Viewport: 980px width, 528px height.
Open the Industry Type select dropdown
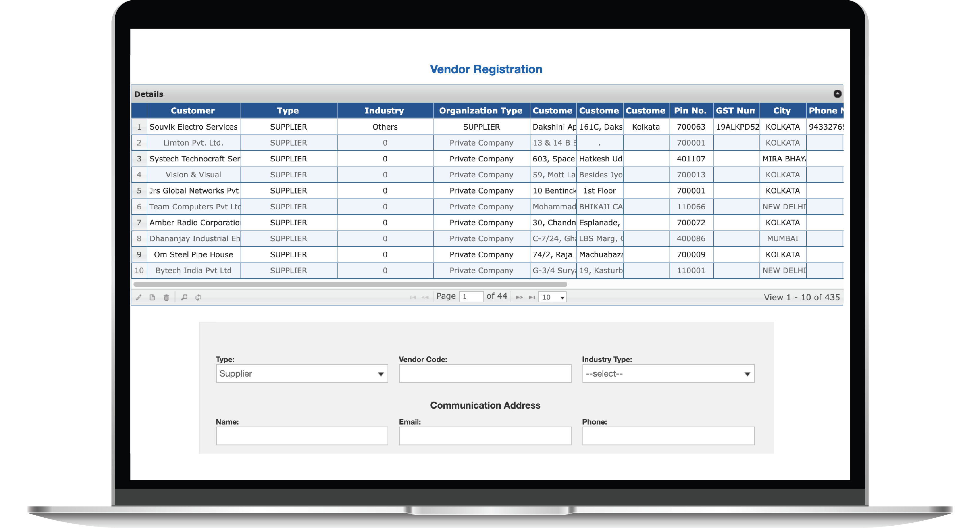(x=668, y=374)
